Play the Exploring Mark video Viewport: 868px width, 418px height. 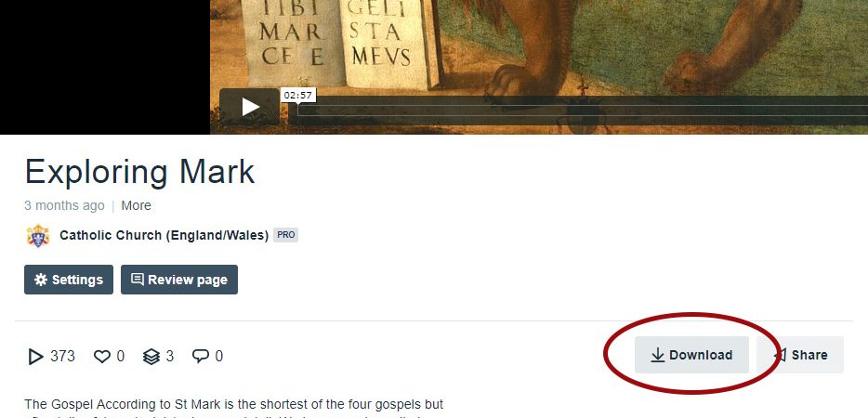[250, 106]
